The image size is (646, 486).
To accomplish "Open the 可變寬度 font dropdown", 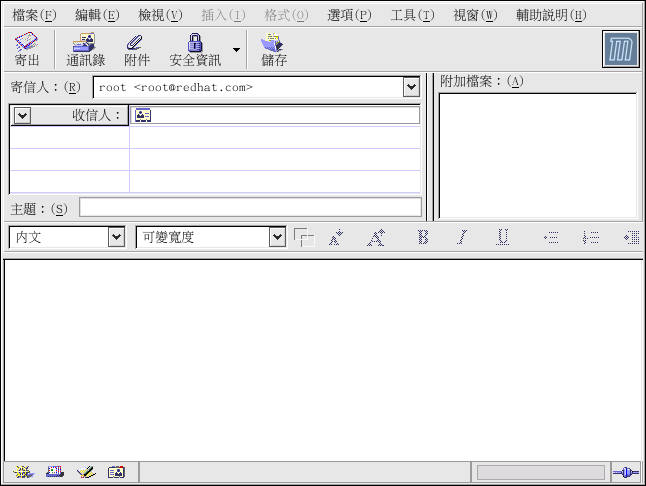I will tap(277, 237).
